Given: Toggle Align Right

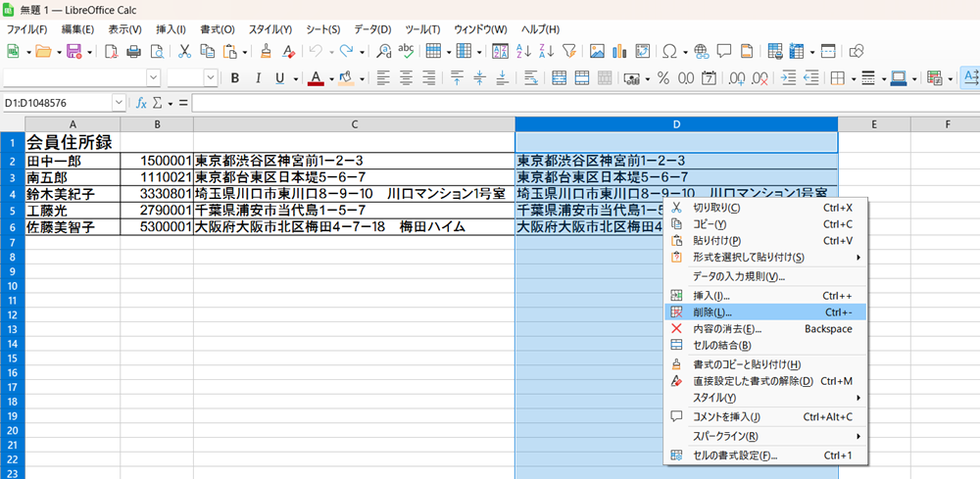Looking at the screenshot, I should [x=429, y=78].
